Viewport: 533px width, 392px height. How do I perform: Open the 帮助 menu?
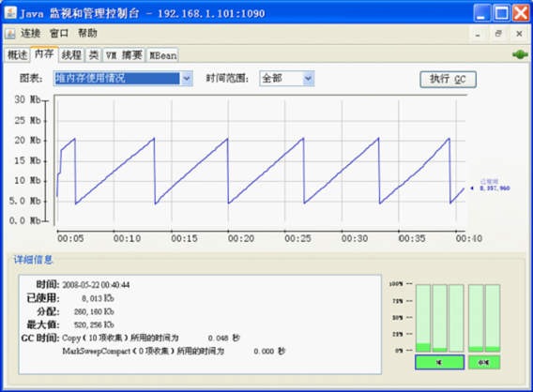click(x=87, y=33)
